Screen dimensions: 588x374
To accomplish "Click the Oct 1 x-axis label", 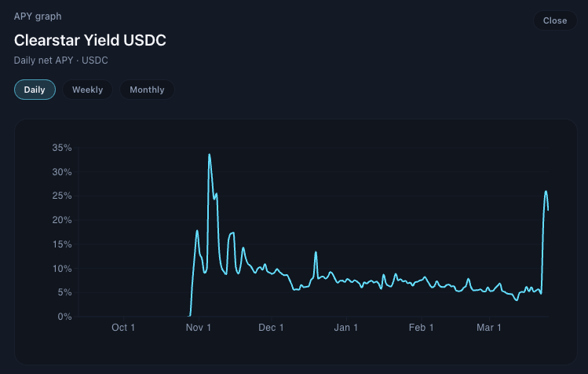I will click(x=123, y=328).
